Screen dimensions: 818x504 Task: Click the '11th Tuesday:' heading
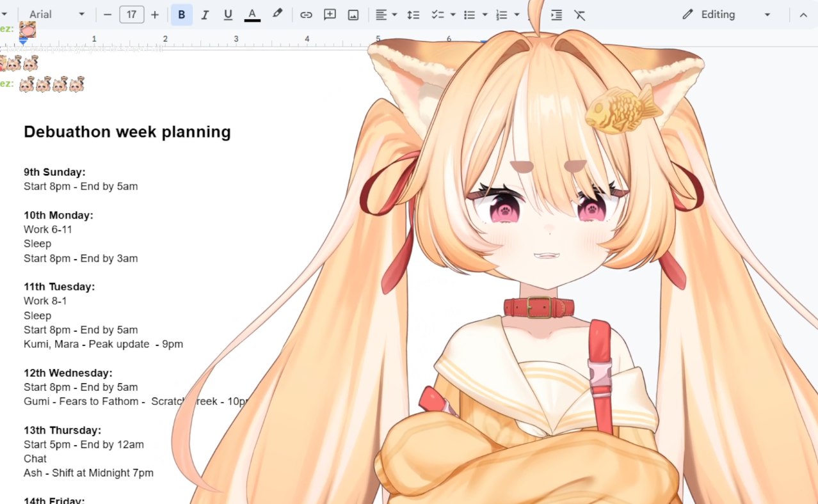59,287
